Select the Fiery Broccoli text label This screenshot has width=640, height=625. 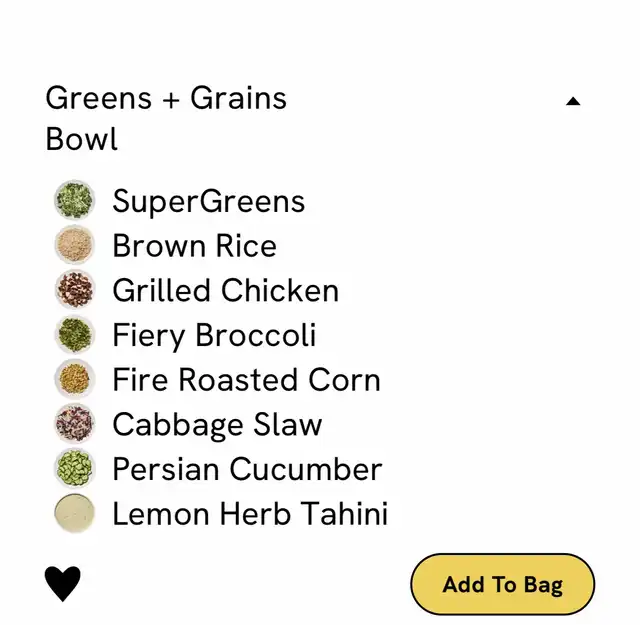(x=214, y=336)
